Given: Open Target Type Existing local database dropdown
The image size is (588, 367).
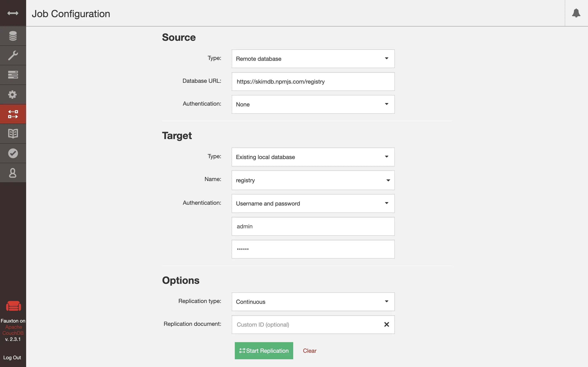Looking at the screenshot, I should pyautogui.click(x=313, y=157).
